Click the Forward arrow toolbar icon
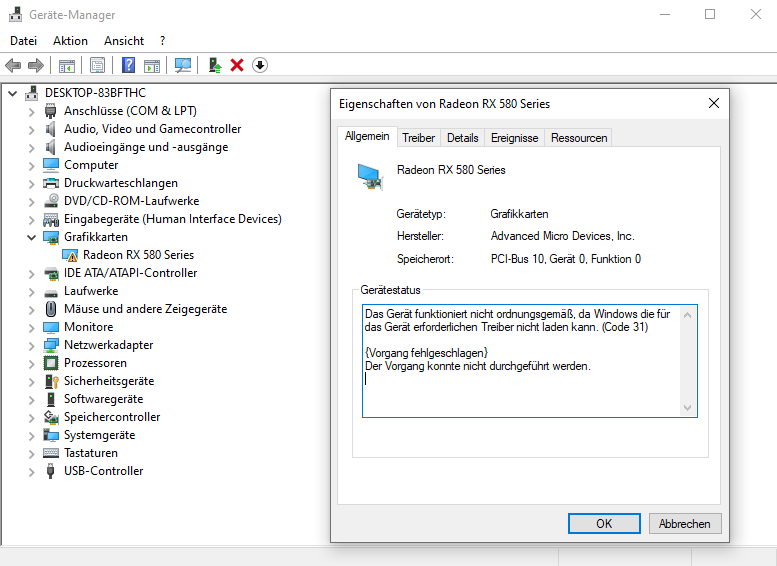 pos(36,65)
